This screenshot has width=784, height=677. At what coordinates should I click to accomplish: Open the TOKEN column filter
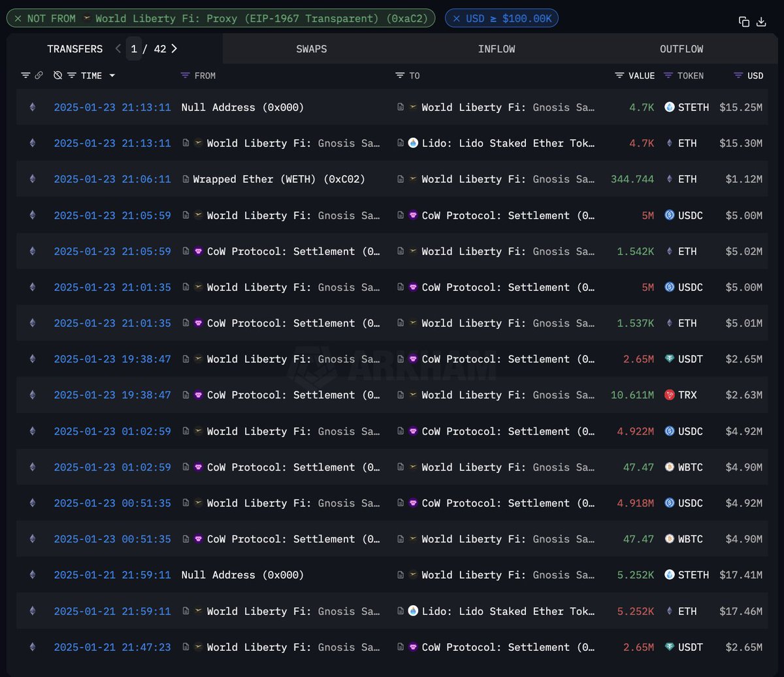point(668,76)
